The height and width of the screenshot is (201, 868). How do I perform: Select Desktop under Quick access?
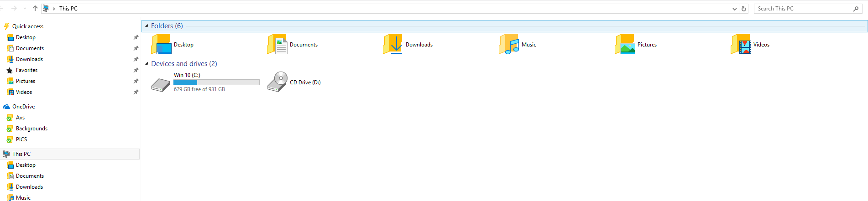tap(26, 37)
